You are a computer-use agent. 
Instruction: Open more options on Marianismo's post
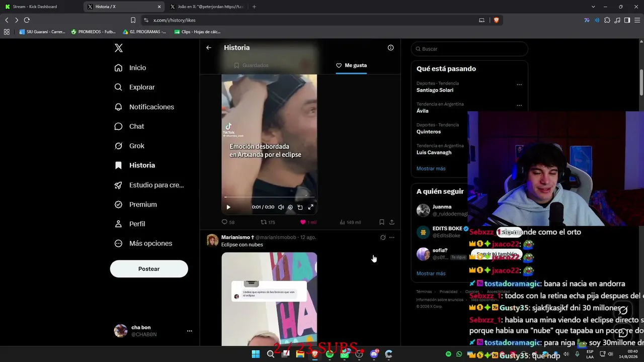tap(392, 237)
